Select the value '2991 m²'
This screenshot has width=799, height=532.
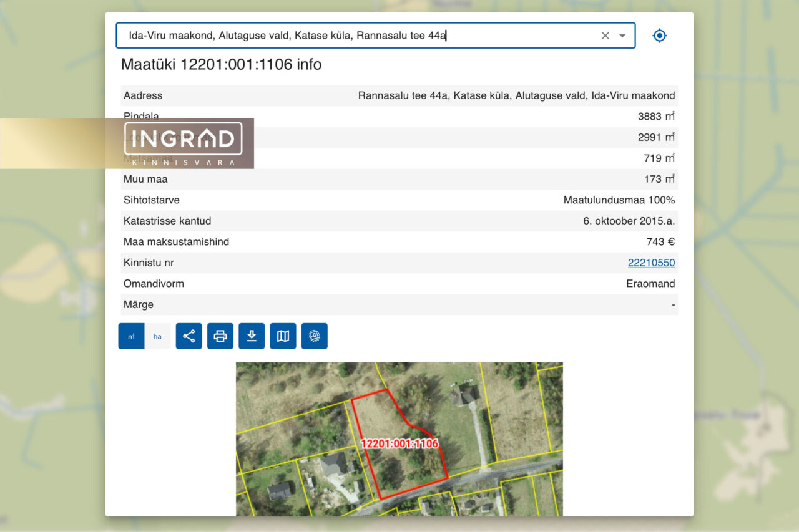pyautogui.click(x=656, y=137)
